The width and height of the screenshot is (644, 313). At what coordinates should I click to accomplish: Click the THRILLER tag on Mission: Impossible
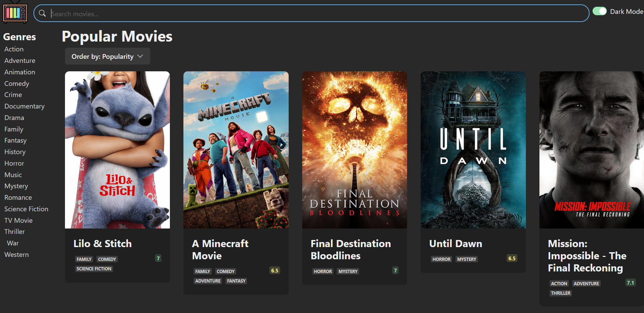tap(561, 293)
